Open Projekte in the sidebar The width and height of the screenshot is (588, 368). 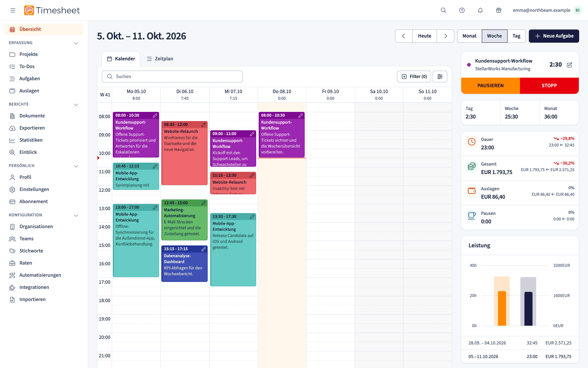(x=44, y=54)
